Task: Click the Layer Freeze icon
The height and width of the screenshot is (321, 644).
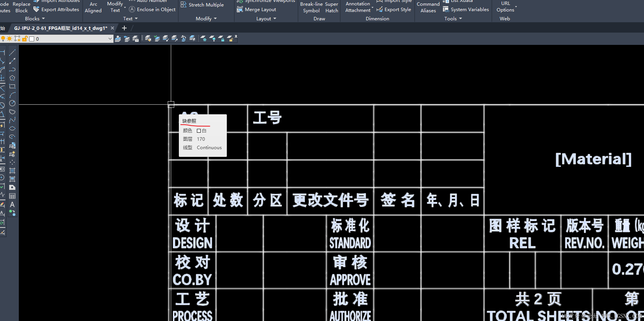Action: (x=203, y=38)
